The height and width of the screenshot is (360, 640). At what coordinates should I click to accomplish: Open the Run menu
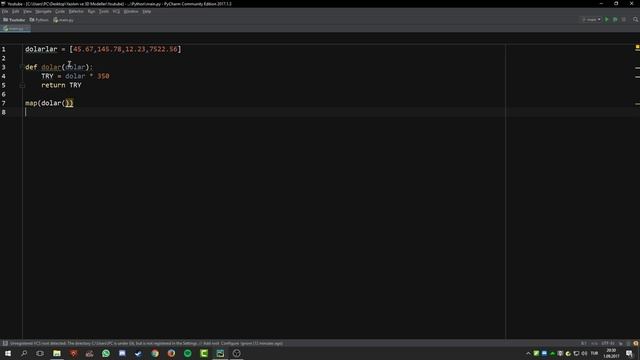tap(91, 11)
